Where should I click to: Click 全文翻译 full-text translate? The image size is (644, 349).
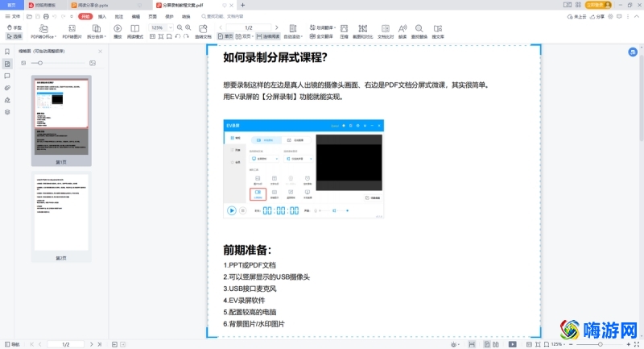(321, 36)
